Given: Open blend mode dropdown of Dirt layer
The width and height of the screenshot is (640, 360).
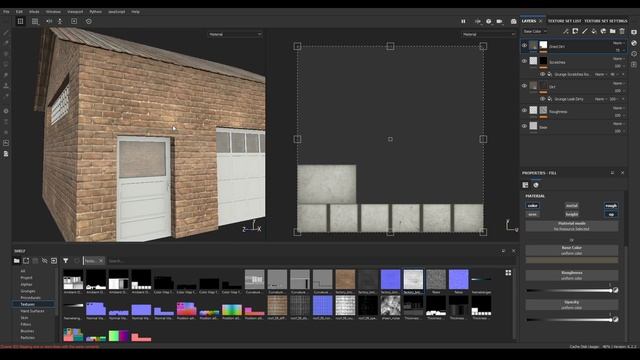Looking at the screenshot, I should coord(618,83).
